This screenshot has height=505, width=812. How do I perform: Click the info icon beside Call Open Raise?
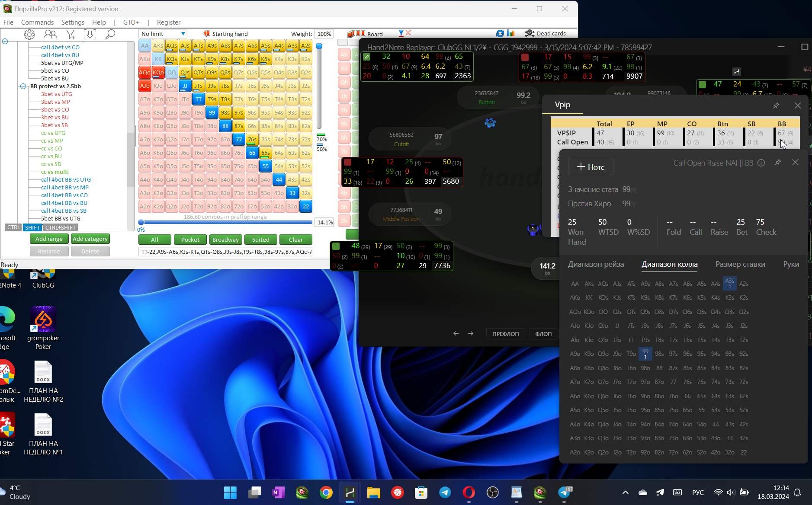coord(761,163)
